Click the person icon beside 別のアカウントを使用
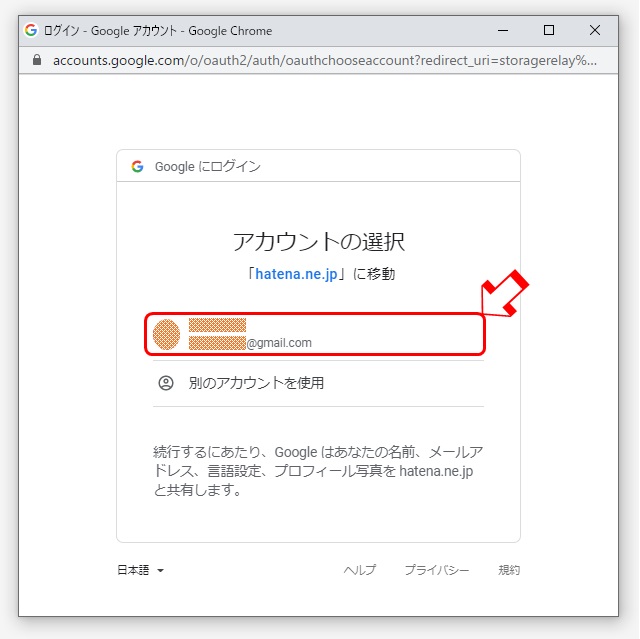This screenshot has width=640, height=639. point(166,383)
